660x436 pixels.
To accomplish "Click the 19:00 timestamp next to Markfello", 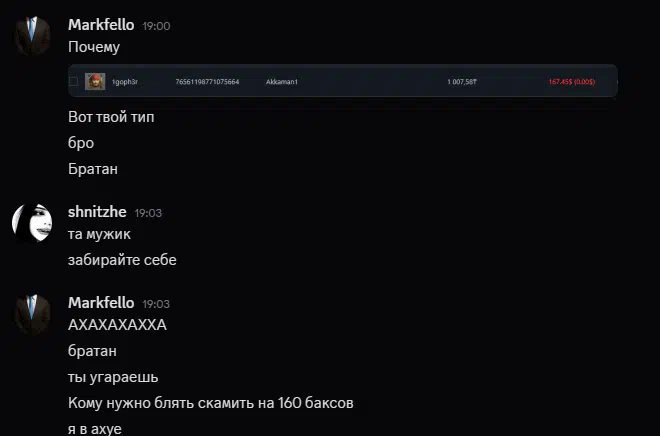I will [x=156, y=26].
